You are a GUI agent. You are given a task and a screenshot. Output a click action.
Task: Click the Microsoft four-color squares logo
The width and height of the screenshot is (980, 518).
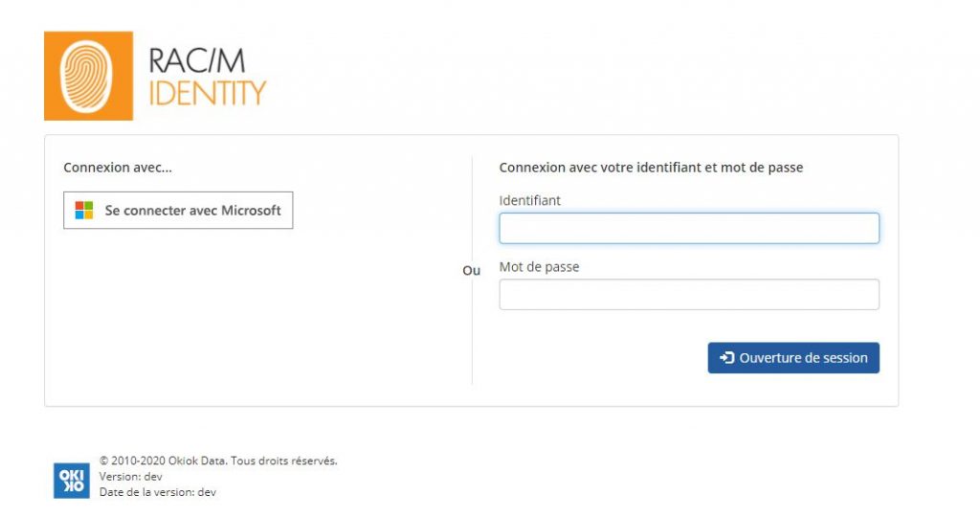click(x=84, y=211)
